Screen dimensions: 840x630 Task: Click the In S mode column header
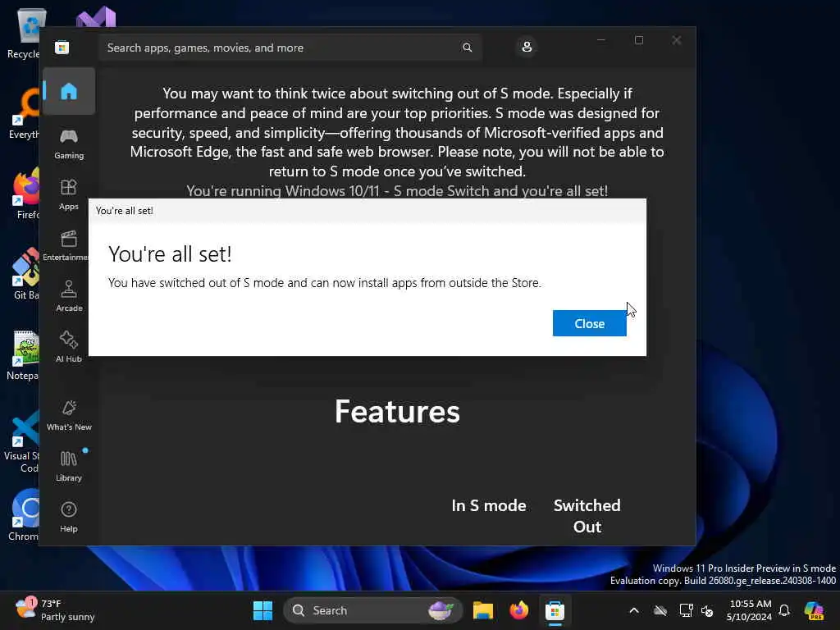tap(489, 505)
